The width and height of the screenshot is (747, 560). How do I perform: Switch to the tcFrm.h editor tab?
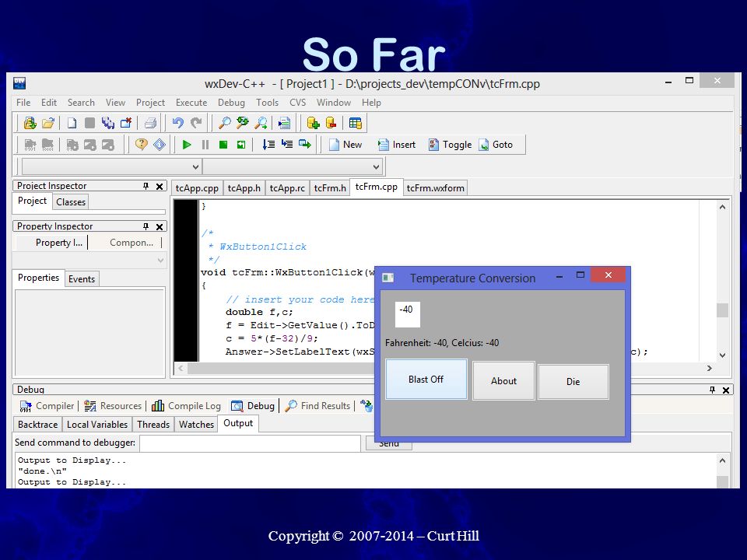point(330,188)
